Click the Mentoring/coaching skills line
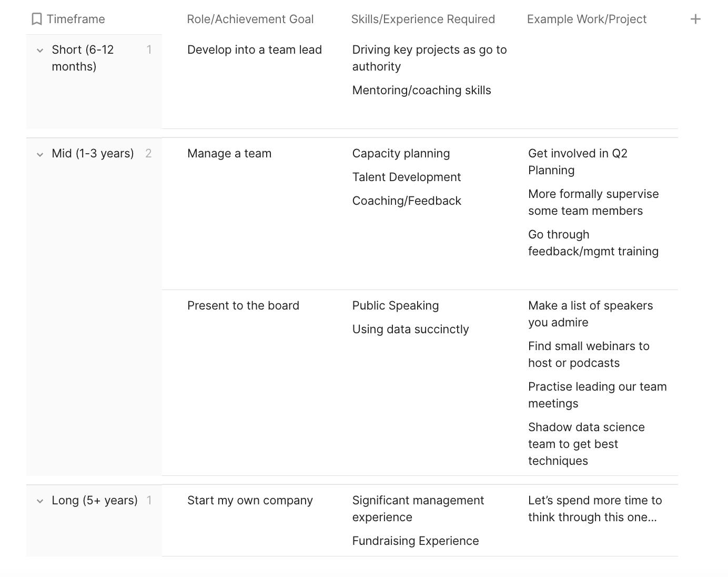This screenshot has width=728, height=577. pos(421,91)
